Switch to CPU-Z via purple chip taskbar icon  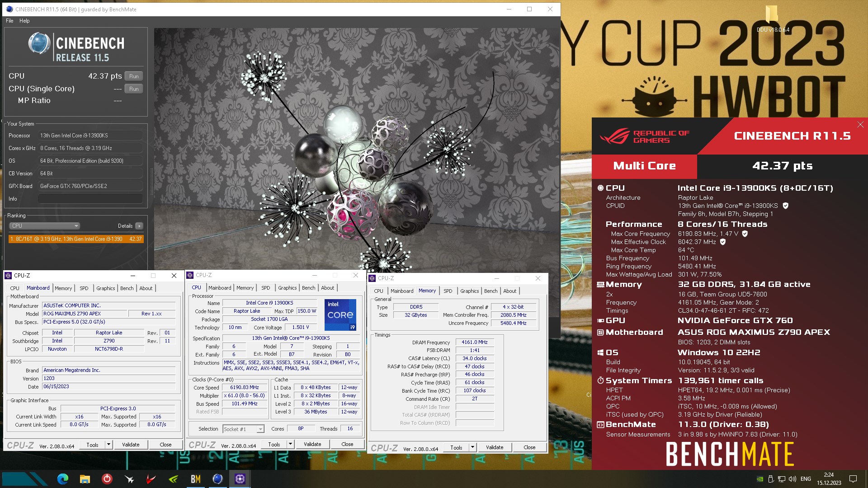click(x=240, y=479)
